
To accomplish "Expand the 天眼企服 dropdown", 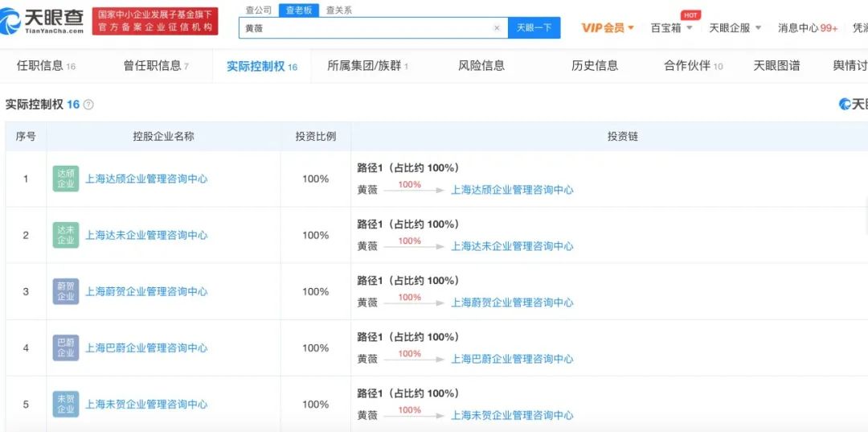I will [x=734, y=28].
